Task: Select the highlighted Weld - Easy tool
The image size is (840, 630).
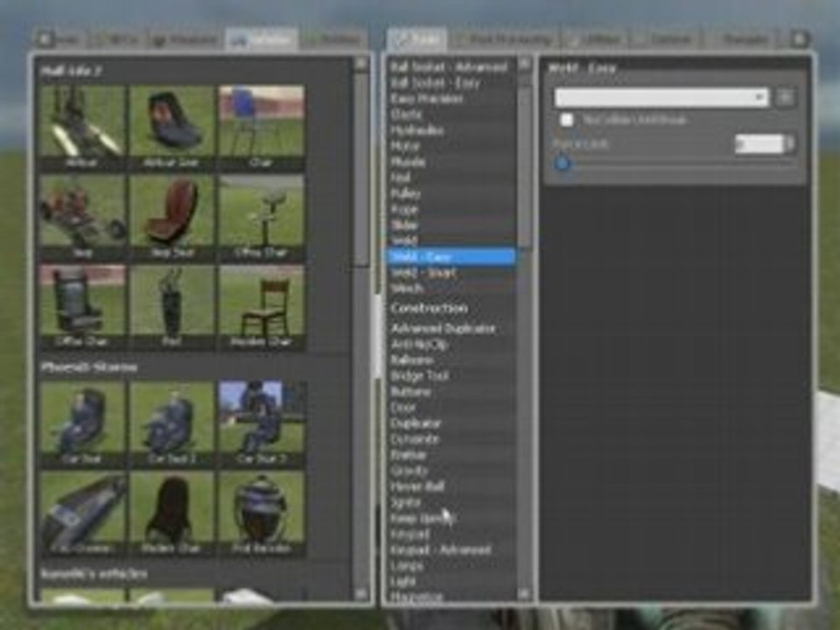Action: pos(451,256)
